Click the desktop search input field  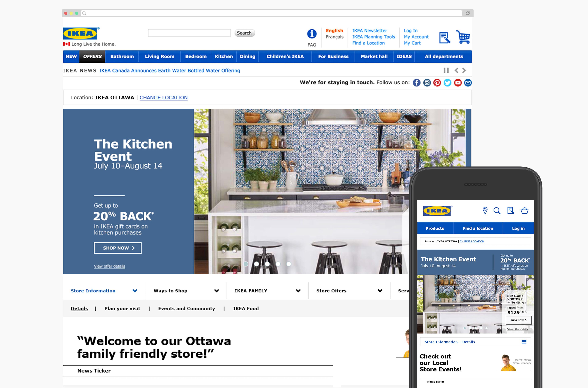click(x=189, y=33)
